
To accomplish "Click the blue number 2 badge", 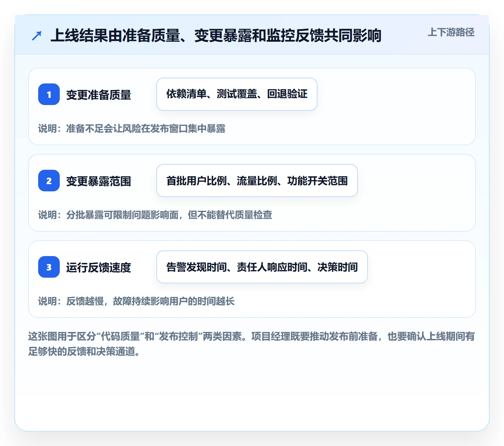I will click(49, 181).
